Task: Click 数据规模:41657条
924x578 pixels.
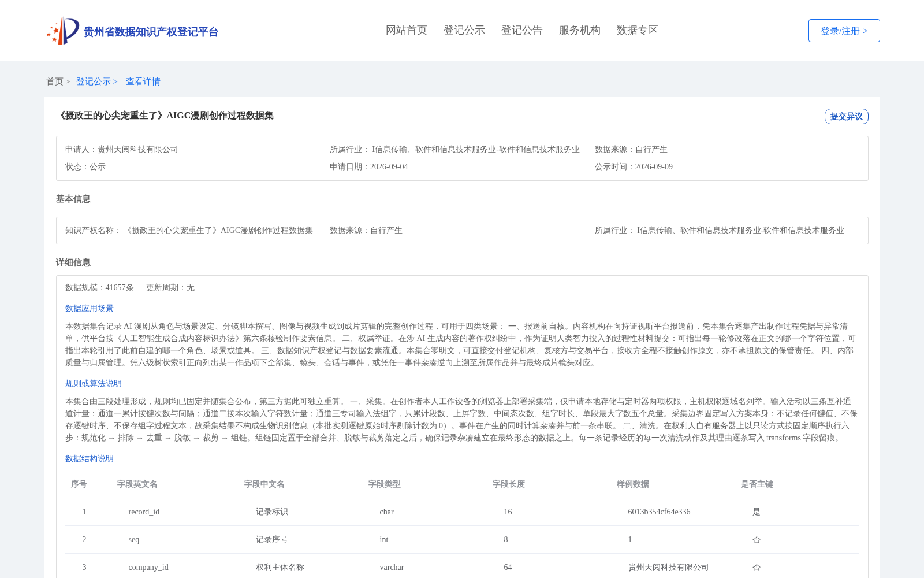Action: [x=99, y=287]
